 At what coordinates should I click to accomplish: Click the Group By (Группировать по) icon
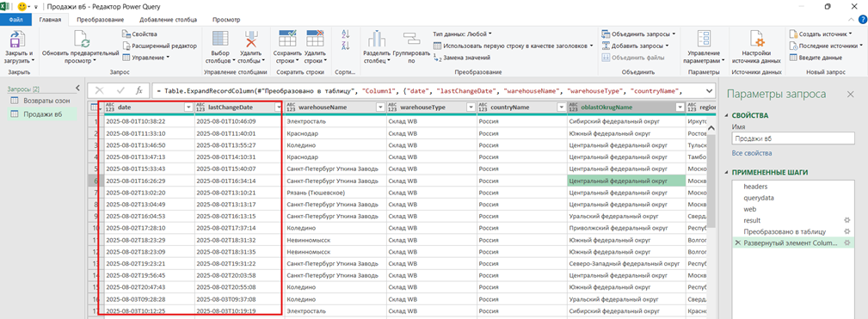pyautogui.click(x=412, y=40)
